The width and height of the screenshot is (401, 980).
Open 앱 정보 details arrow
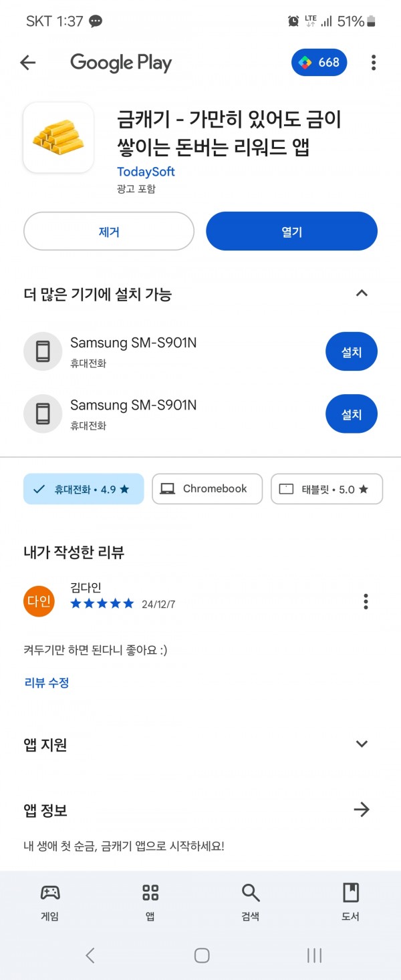[362, 810]
